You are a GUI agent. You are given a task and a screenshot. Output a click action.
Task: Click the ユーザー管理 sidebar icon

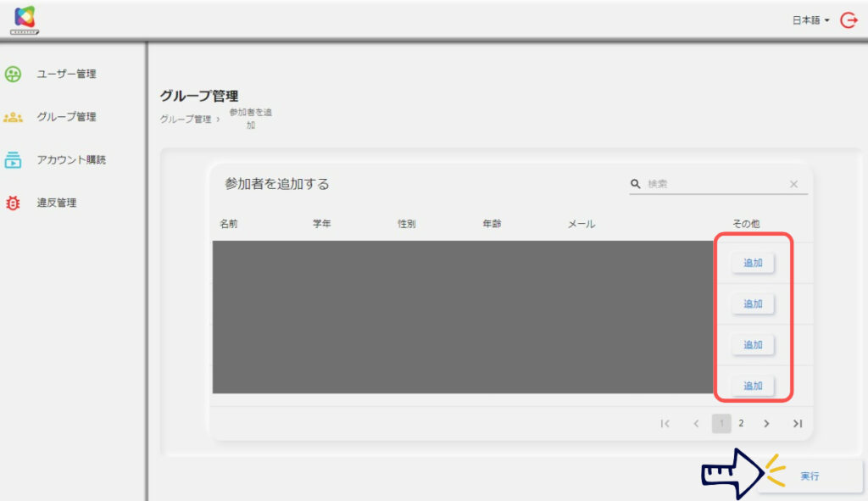point(13,74)
